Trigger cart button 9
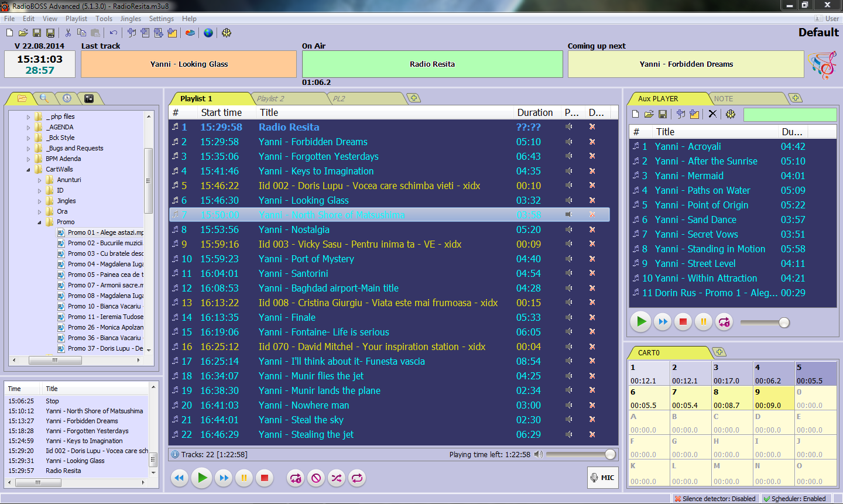The height and width of the screenshot is (504, 843). point(773,398)
